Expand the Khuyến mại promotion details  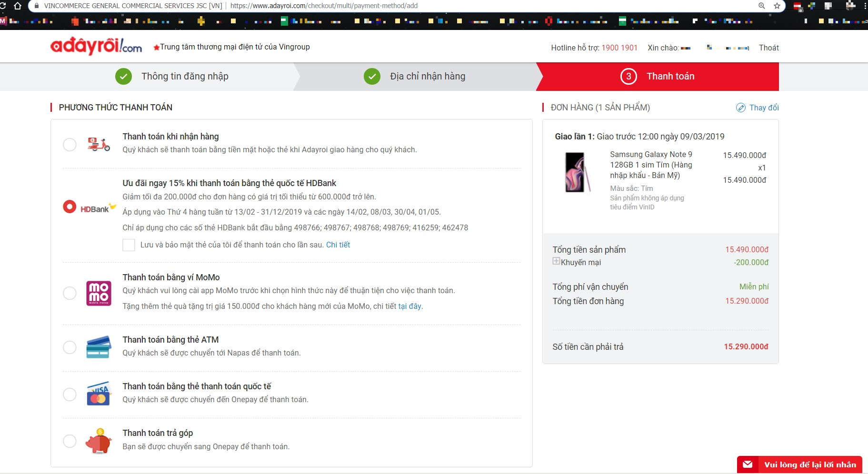[556, 261]
